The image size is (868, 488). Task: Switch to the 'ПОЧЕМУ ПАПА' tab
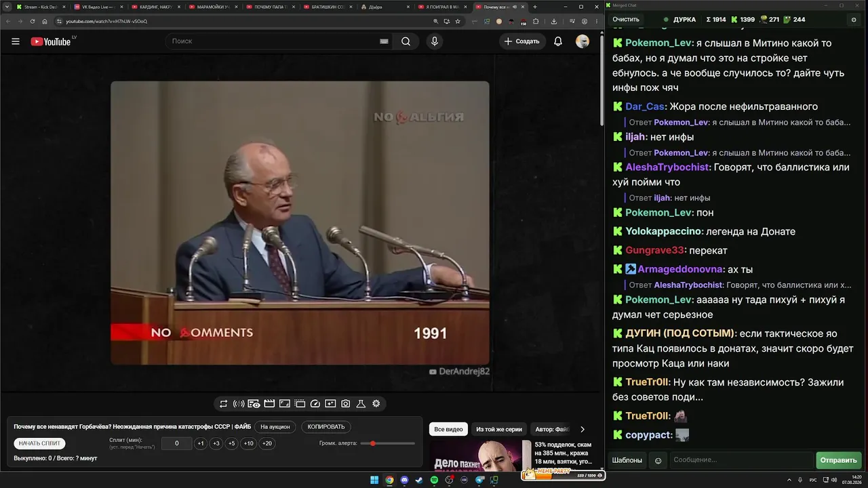[x=272, y=7]
